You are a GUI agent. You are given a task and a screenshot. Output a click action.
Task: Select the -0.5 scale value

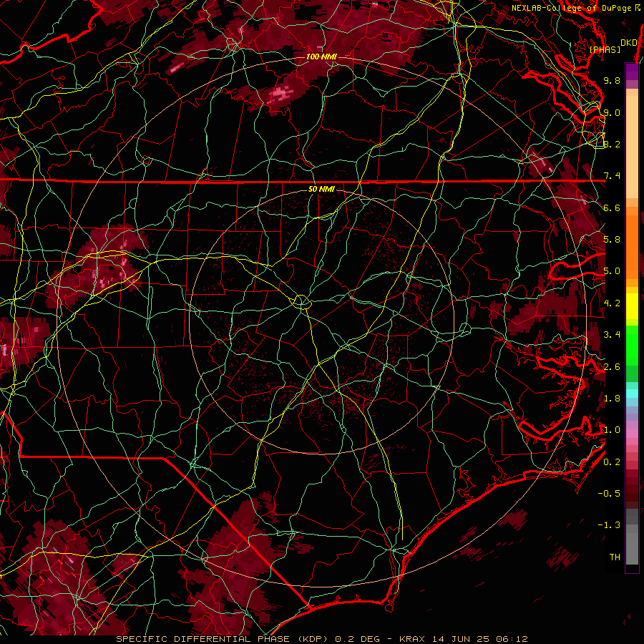(x=609, y=494)
